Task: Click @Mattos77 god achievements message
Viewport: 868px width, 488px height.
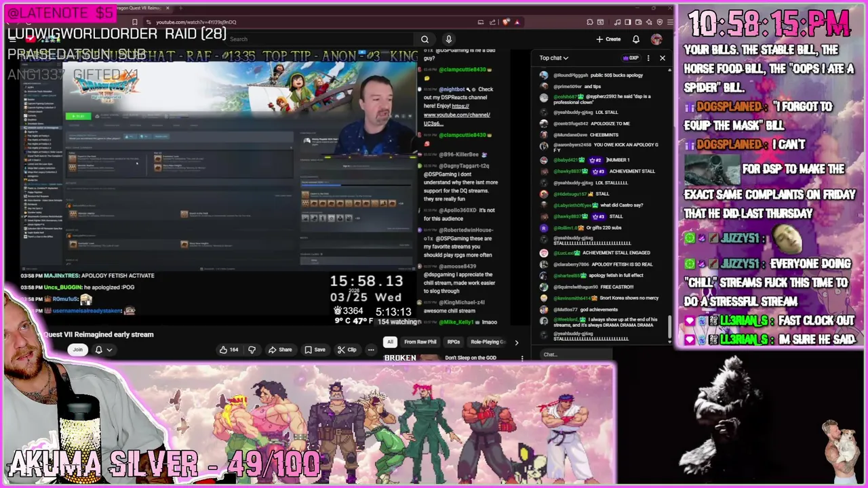Action: click(599, 309)
